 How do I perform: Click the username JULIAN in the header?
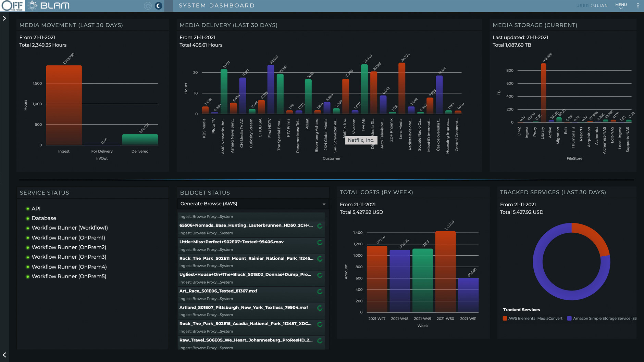(x=599, y=5)
